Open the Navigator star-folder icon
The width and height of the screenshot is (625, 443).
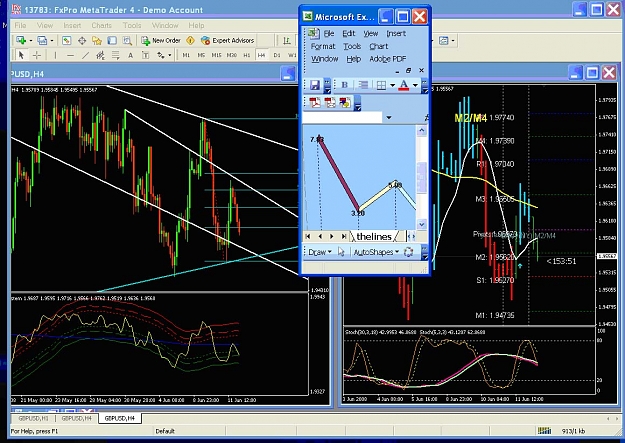97,40
